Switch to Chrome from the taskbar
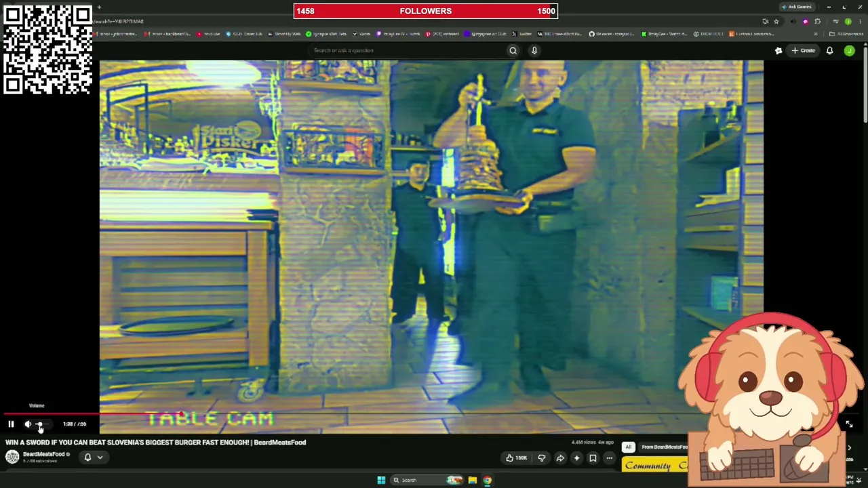The image size is (868, 488). [487, 480]
